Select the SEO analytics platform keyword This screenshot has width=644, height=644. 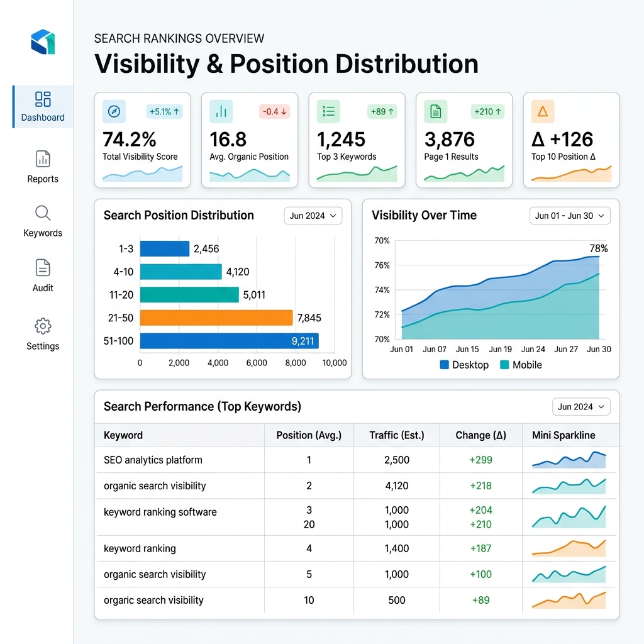pos(153,460)
